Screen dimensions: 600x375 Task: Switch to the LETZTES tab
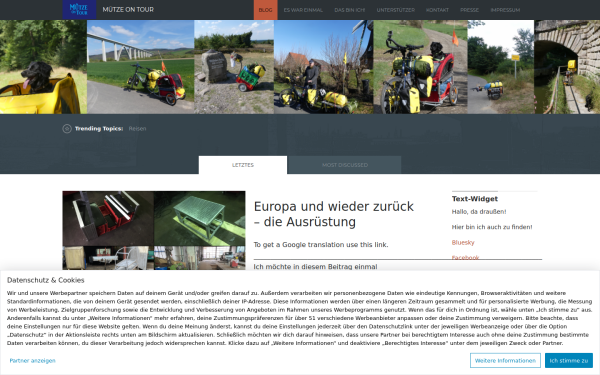[243, 165]
